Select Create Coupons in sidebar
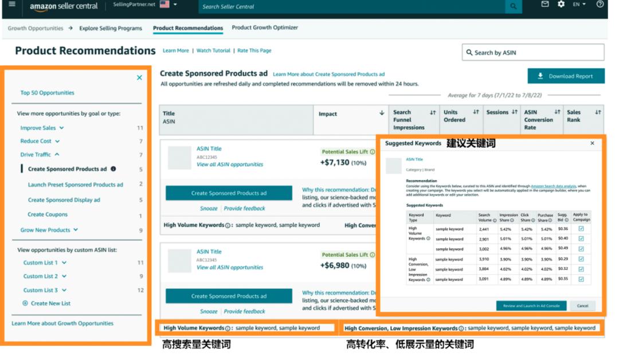This screenshot has height=364, width=619. pos(48,214)
